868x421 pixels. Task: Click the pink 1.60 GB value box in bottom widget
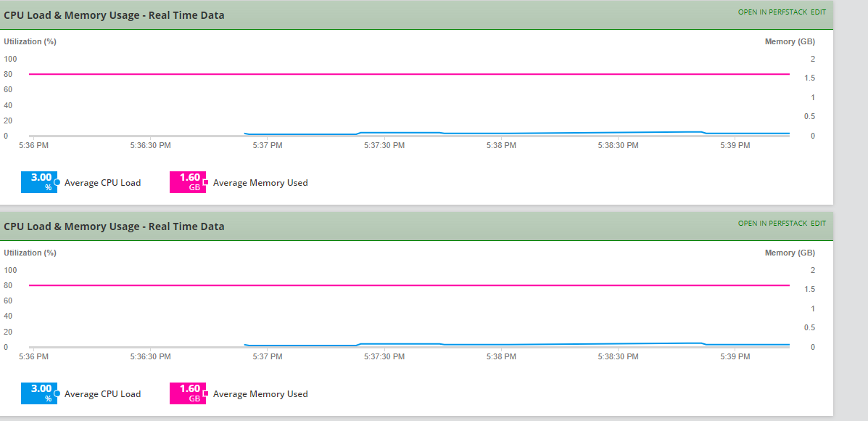pos(187,394)
